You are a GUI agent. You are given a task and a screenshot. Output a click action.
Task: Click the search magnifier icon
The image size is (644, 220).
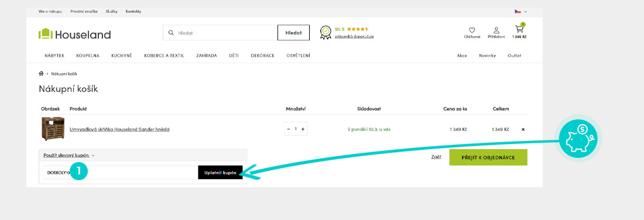point(171,33)
